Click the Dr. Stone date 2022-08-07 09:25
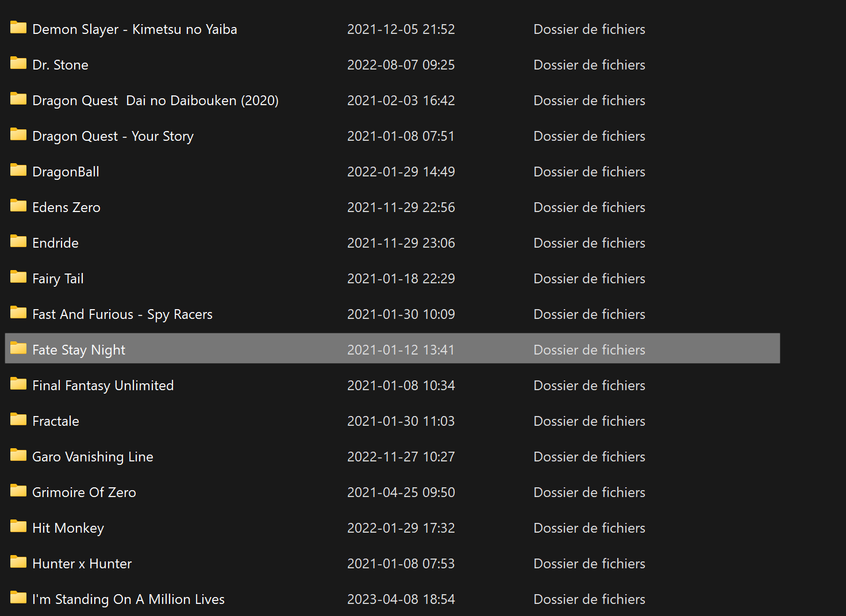The image size is (846, 616). tap(401, 65)
